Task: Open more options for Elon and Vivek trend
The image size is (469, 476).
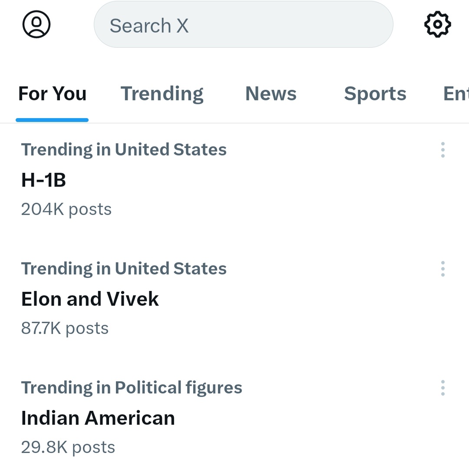Action: click(443, 269)
